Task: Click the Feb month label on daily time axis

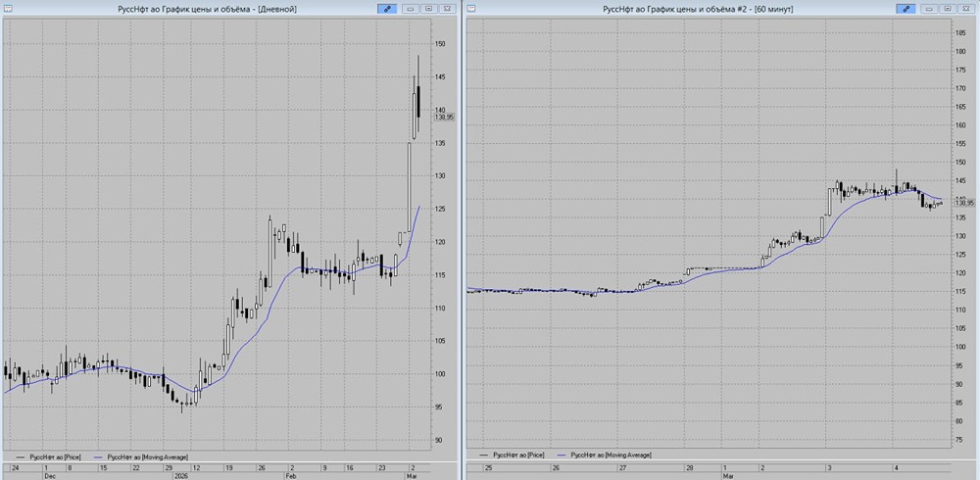Action: [x=293, y=474]
